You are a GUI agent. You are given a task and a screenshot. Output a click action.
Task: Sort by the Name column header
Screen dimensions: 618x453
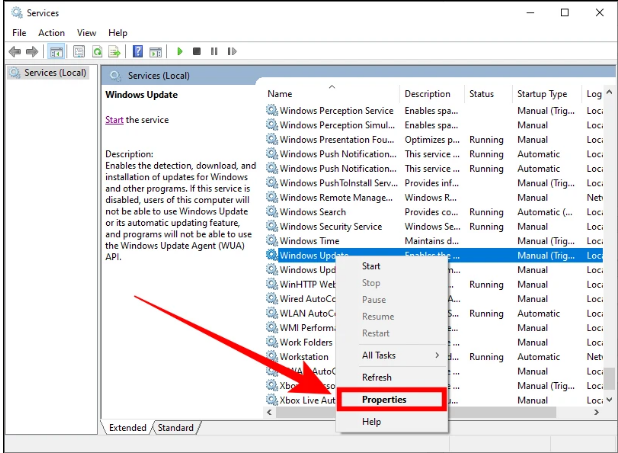[331, 94]
